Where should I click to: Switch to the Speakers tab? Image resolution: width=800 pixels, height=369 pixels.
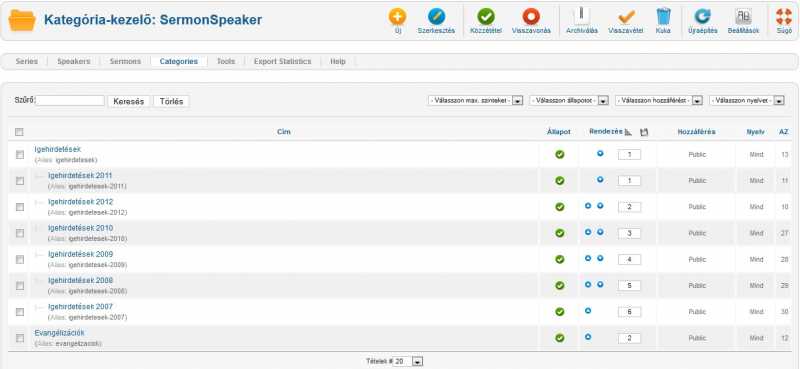pos(73,61)
